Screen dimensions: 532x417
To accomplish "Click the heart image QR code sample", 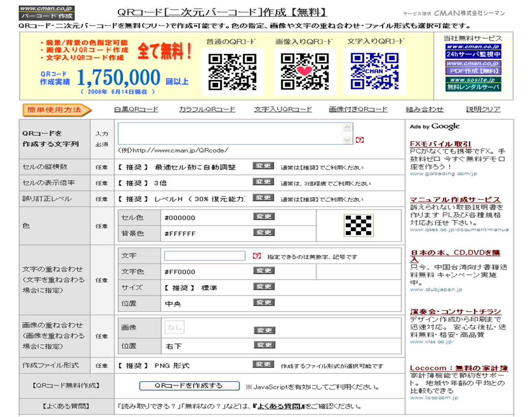I will coord(304,72).
